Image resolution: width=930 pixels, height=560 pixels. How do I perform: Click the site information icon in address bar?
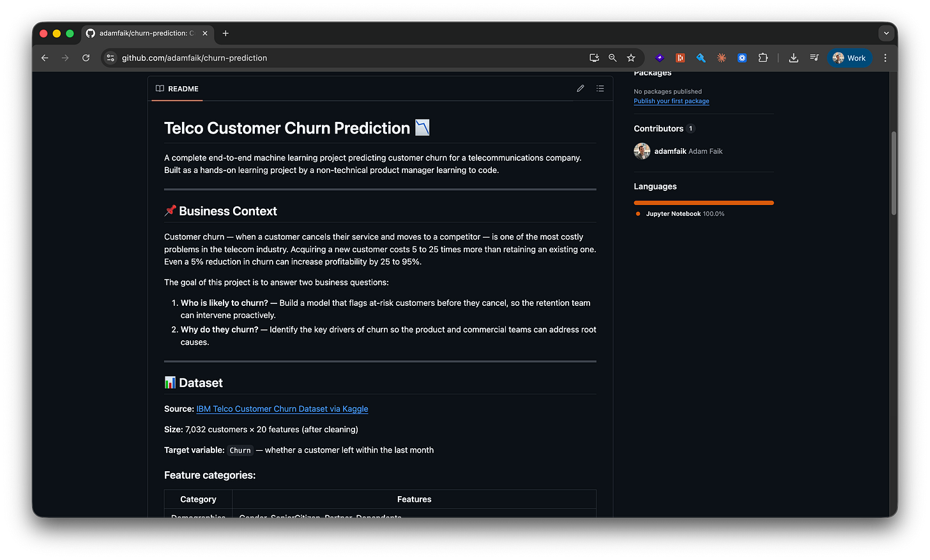coord(110,57)
